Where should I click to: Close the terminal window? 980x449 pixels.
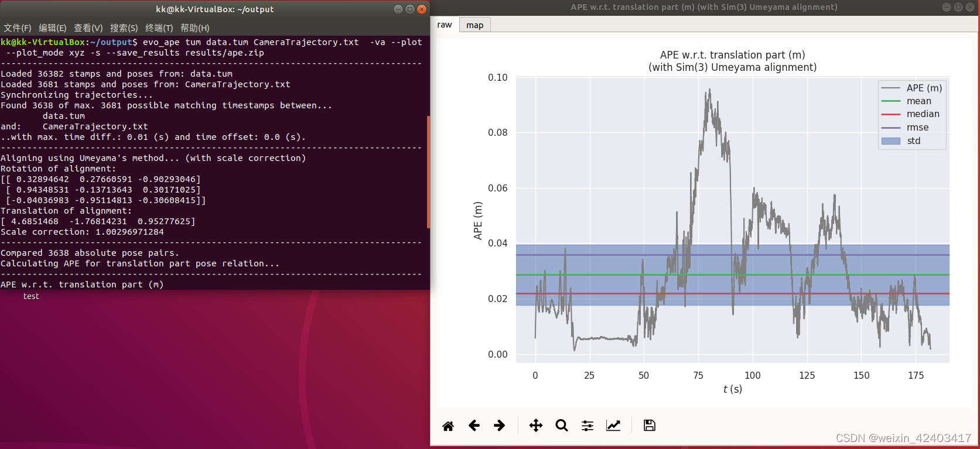[x=422, y=9]
